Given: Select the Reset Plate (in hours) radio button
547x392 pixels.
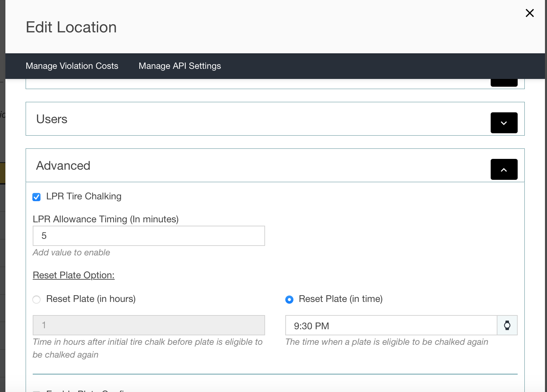Looking at the screenshot, I should [x=36, y=300].
